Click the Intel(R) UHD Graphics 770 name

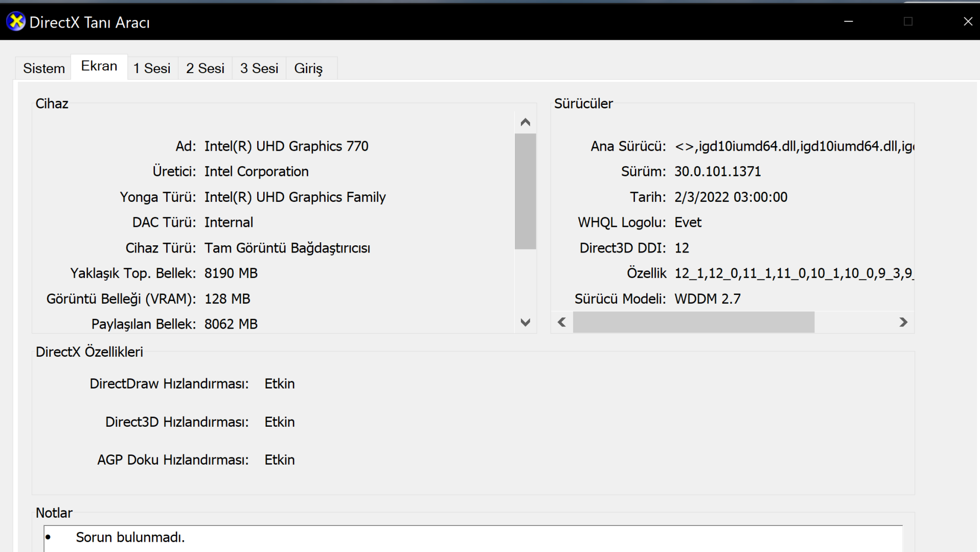click(286, 147)
